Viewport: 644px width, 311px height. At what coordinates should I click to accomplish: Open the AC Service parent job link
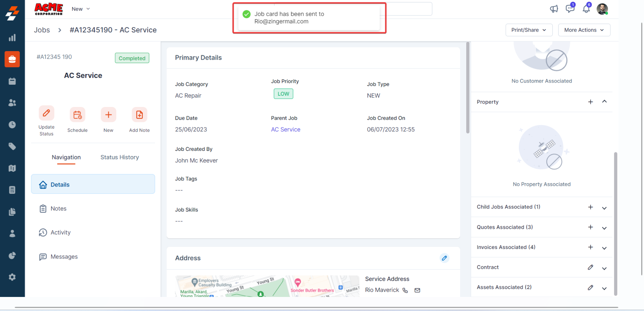tap(285, 130)
